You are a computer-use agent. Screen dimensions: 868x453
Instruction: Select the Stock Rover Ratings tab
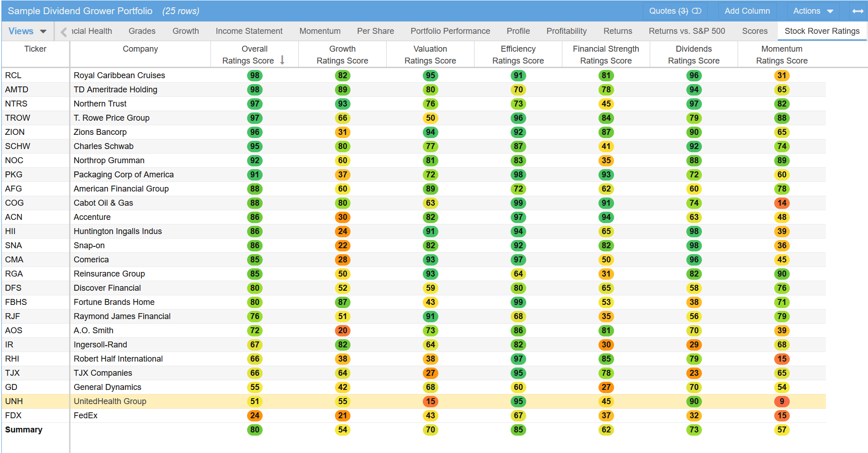click(x=822, y=31)
